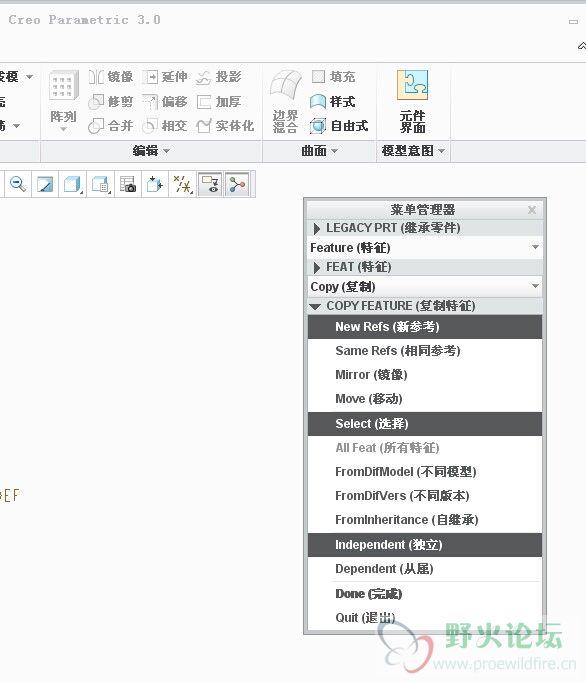Expand the 曲面 (Surface) group dropdown

pos(319,151)
